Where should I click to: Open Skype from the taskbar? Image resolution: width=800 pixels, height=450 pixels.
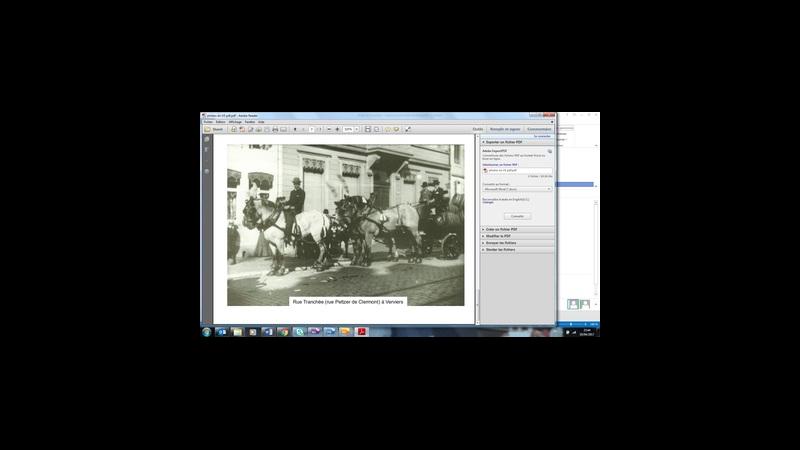(299, 332)
